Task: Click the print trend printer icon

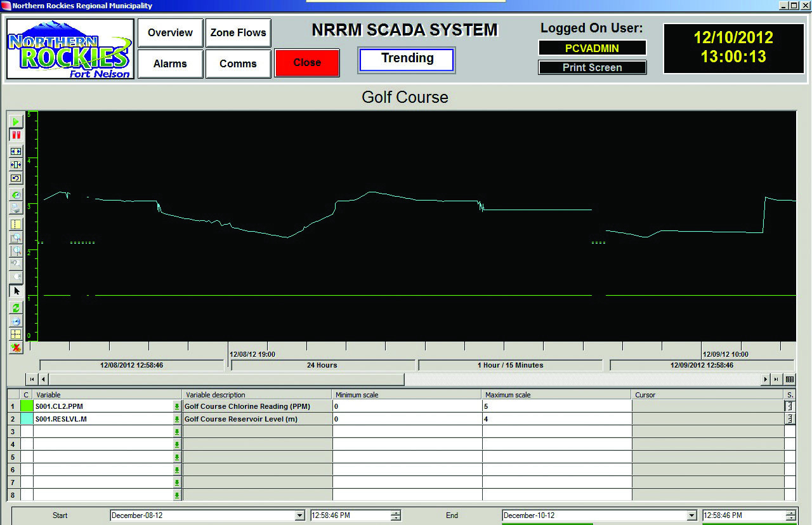Action: (16, 208)
